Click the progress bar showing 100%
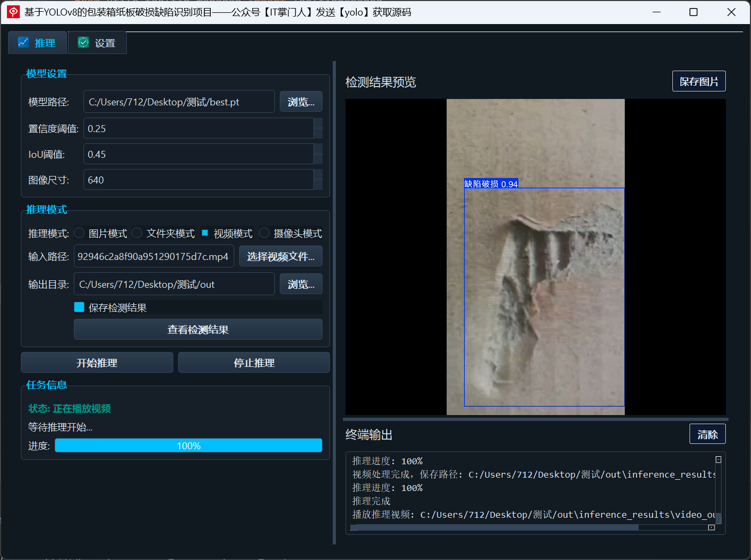The height and width of the screenshot is (560, 751). pyautogui.click(x=188, y=445)
